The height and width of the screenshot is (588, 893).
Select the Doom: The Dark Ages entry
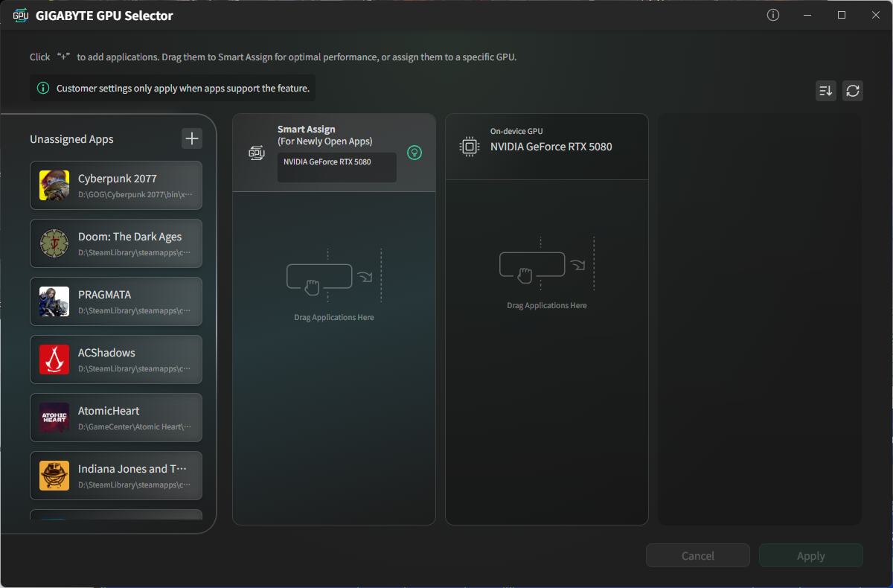click(x=116, y=243)
